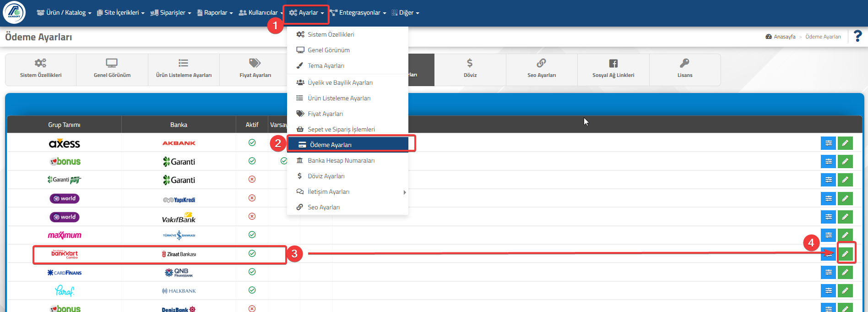868x312 pixels.
Task: Edit the Garanti pay row
Action: coord(845,180)
